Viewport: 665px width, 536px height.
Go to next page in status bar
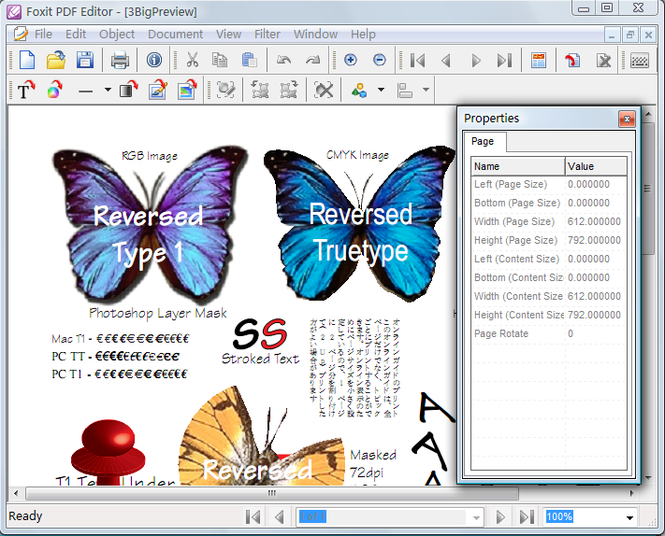coord(500,517)
